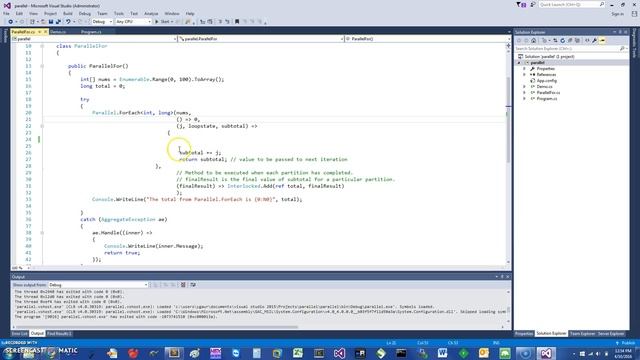Open the command prompt taskbar icon
Image resolution: width=640 pixels, height=360 pixels.
tap(401, 353)
